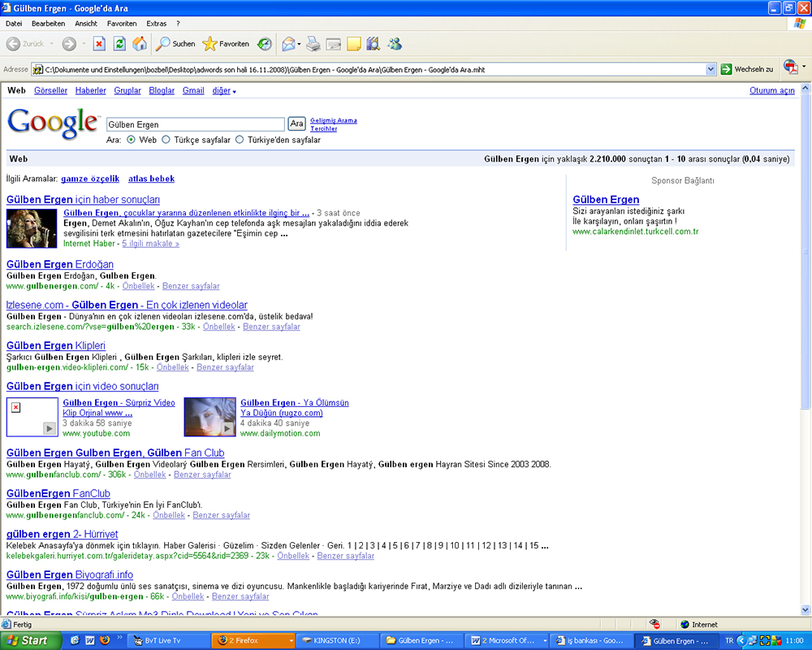The height and width of the screenshot is (650, 812).
Task: Click the mail envelope toolbar icon
Action: [x=288, y=44]
